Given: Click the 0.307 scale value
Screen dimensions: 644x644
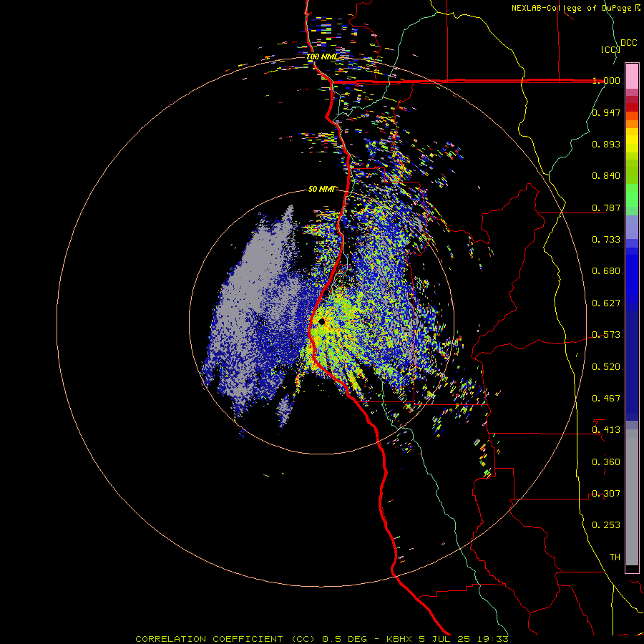Looking at the screenshot, I should pyautogui.click(x=606, y=493).
